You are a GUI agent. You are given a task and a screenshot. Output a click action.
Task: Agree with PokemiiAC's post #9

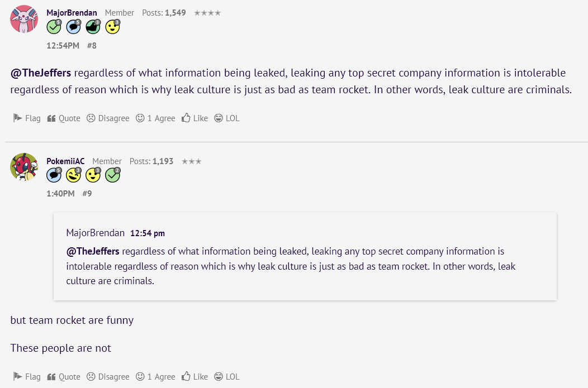coord(156,377)
